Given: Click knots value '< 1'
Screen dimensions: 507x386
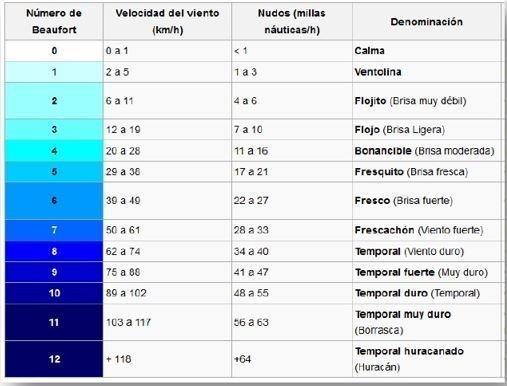Looking at the screenshot, I should point(241,51).
